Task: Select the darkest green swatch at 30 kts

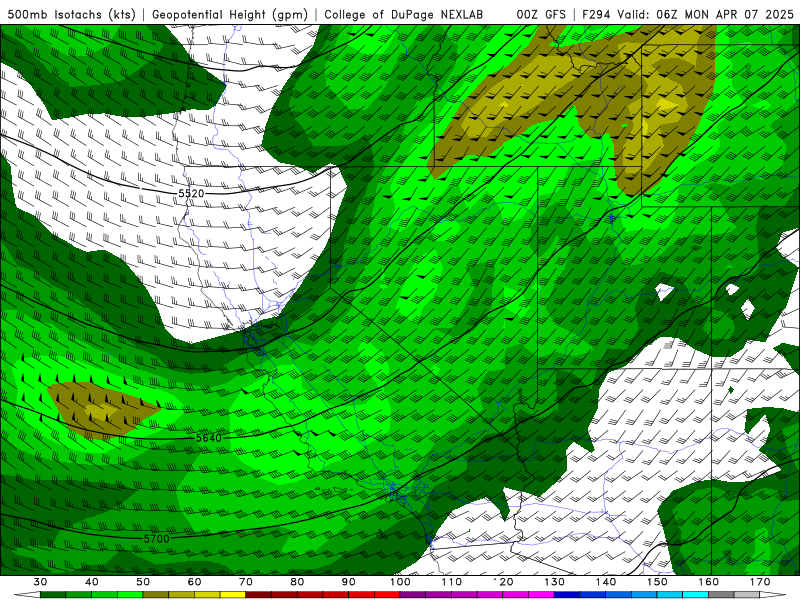Action: (53, 595)
